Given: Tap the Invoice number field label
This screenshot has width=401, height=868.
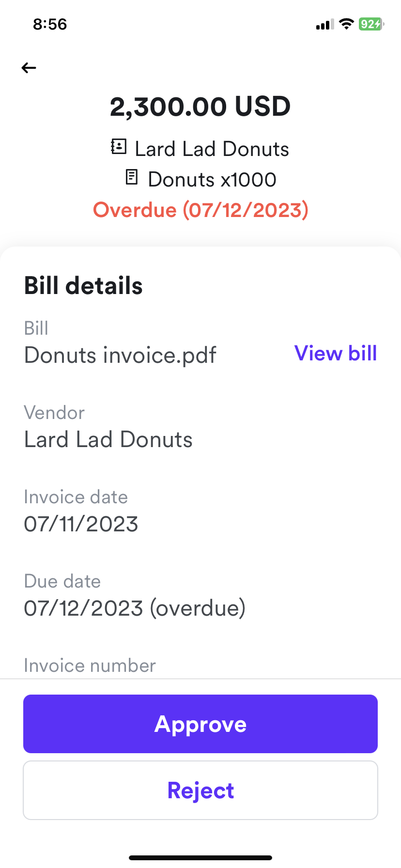Looking at the screenshot, I should 90,666.
